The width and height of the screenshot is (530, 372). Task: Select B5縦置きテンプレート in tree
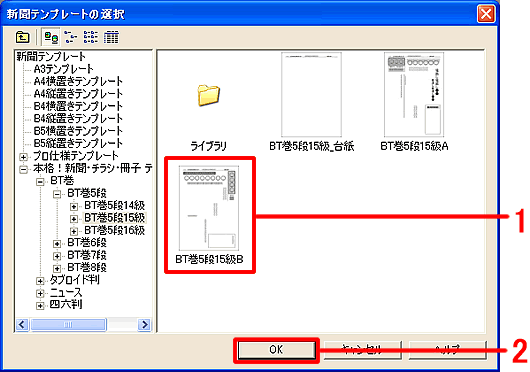[78, 143]
